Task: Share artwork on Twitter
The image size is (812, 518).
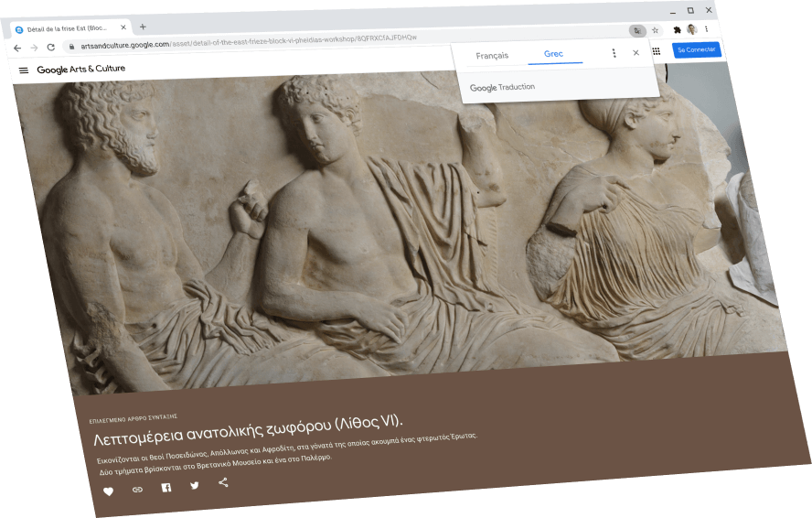Action: pos(195,485)
